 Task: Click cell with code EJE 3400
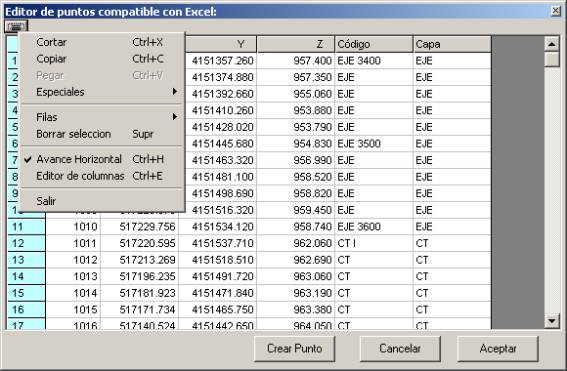pyautogui.click(x=374, y=61)
